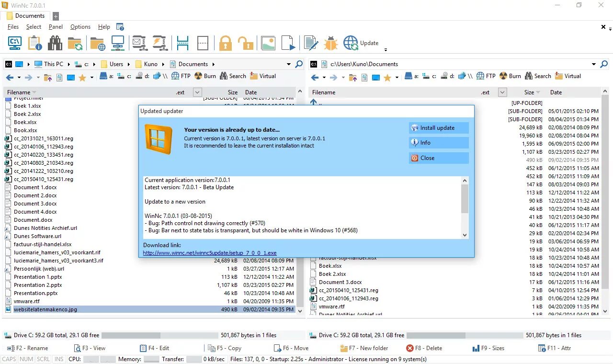Click Virtual in the right panel drive bar
The width and height of the screenshot is (613, 364).
tap(568, 76)
